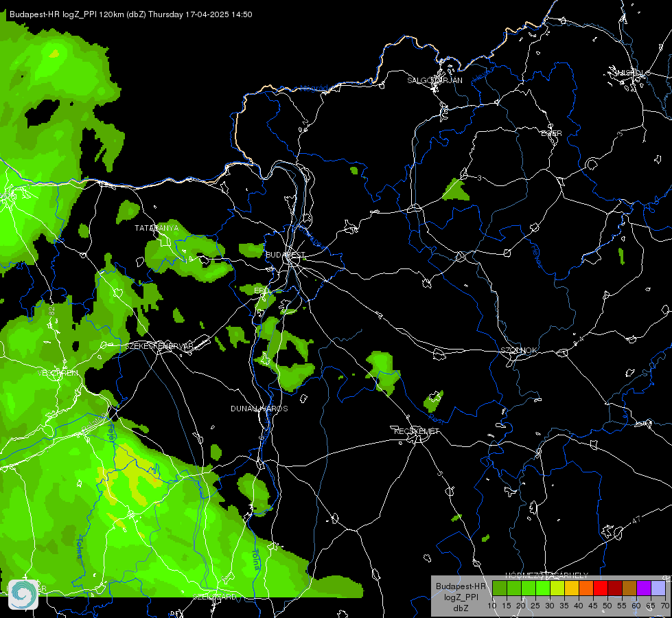This screenshot has height=618, width=672.
Task: Click the legend scale value 70
Action: 664,606
